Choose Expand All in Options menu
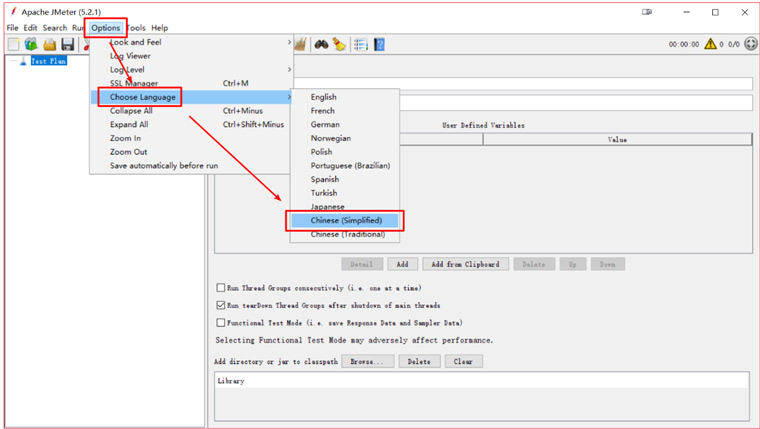This screenshot has width=760, height=429. (x=191, y=124)
